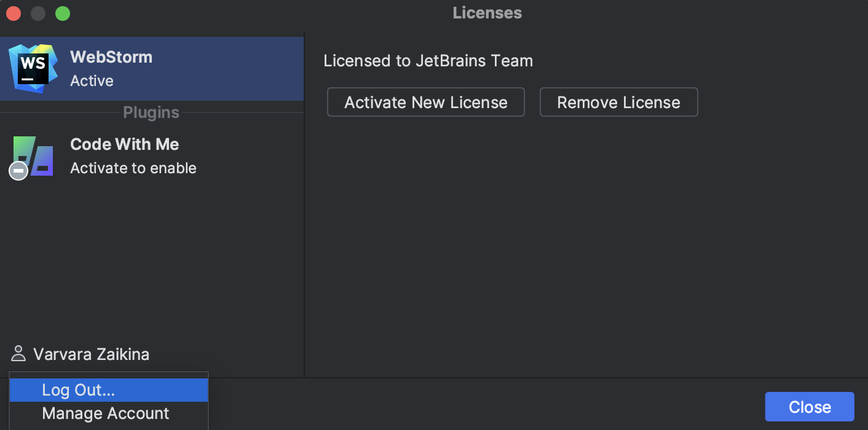868x430 pixels.
Task: Click the Activate to enable text
Action: 133,168
